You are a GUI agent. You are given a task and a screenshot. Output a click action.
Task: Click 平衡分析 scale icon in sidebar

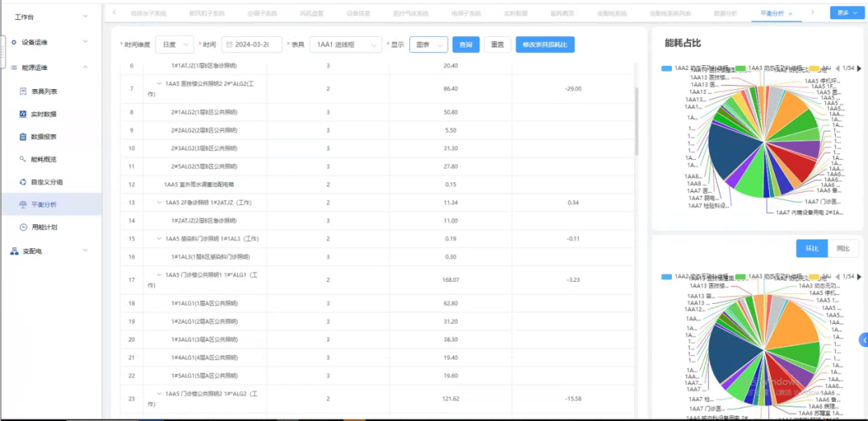click(23, 204)
